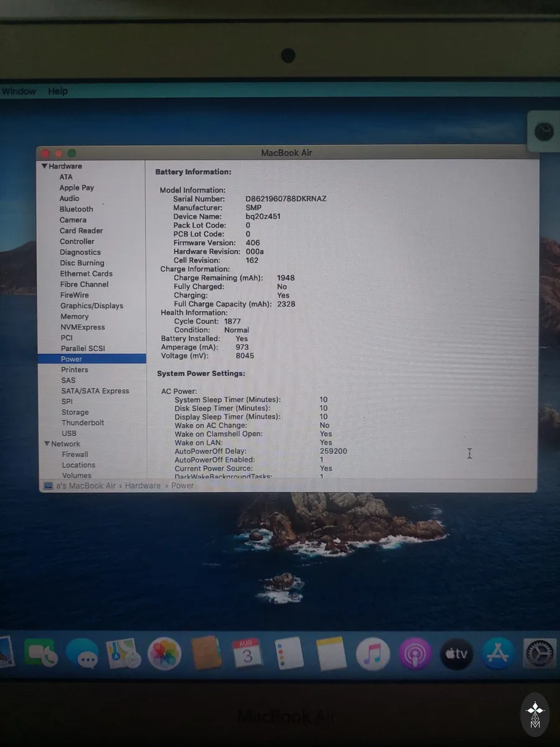560x747 pixels.
Task: Launch Messages from the dock
Action: coord(82,654)
